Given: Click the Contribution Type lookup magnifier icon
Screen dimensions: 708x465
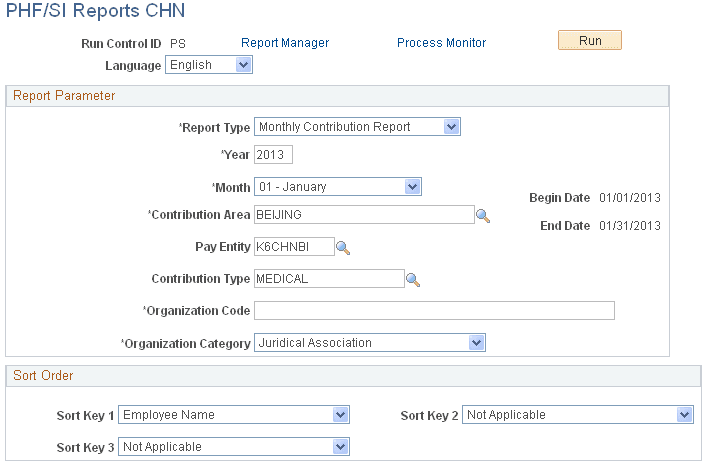Looking at the screenshot, I should 413,279.
